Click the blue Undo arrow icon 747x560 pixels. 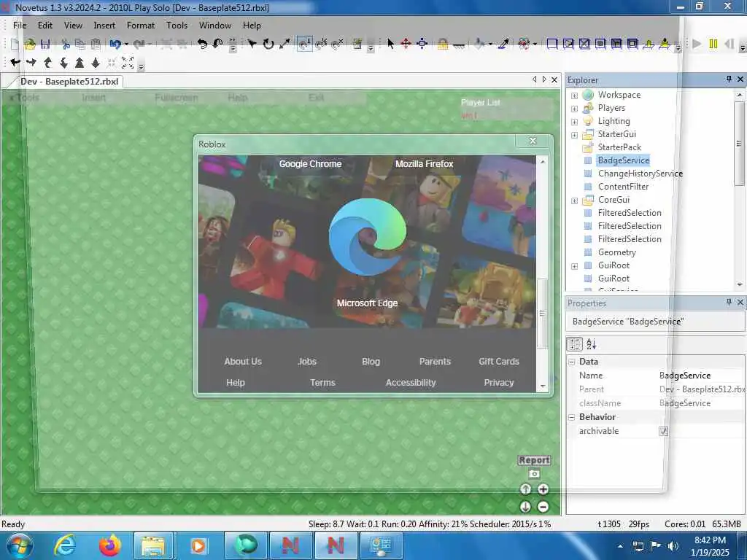(x=115, y=44)
